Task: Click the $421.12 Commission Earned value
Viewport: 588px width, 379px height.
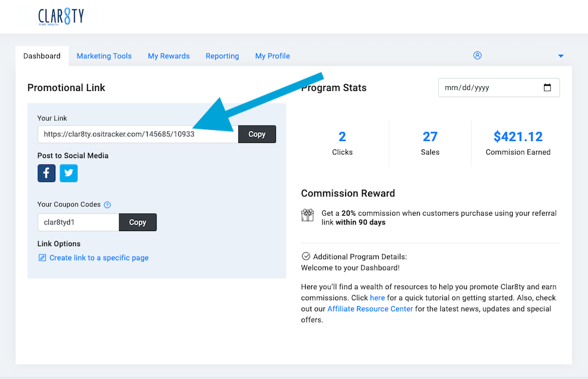Action: coord(518,136)
